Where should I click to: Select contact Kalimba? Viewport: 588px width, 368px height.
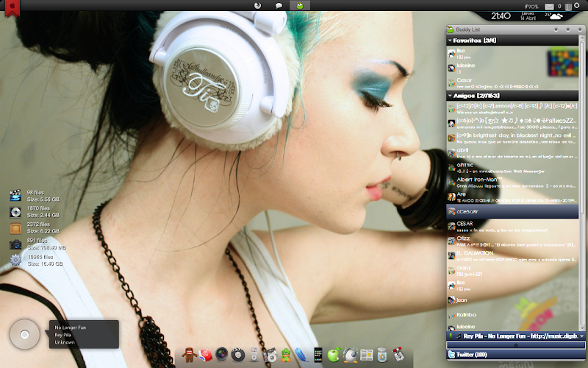point(512,315)
